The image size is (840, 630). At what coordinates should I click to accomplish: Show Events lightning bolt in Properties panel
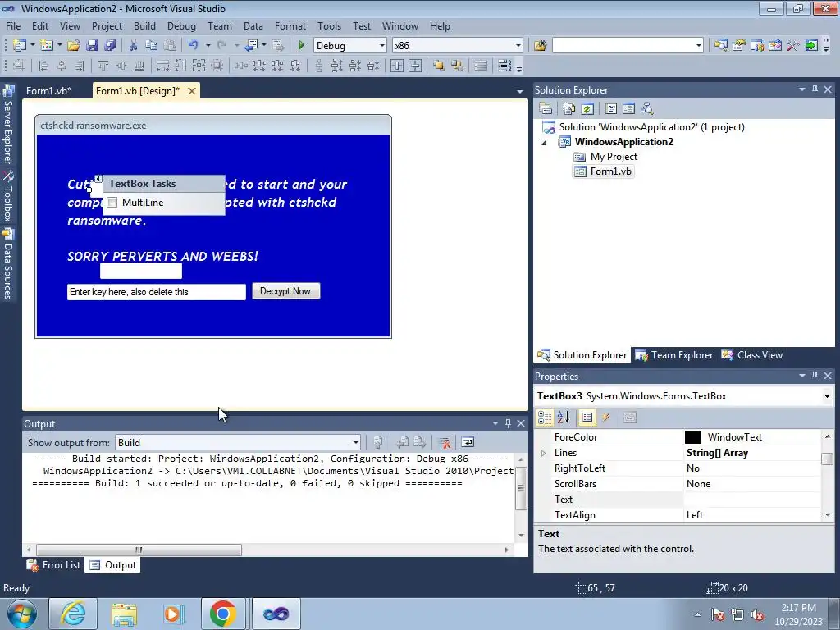[606, 418]
